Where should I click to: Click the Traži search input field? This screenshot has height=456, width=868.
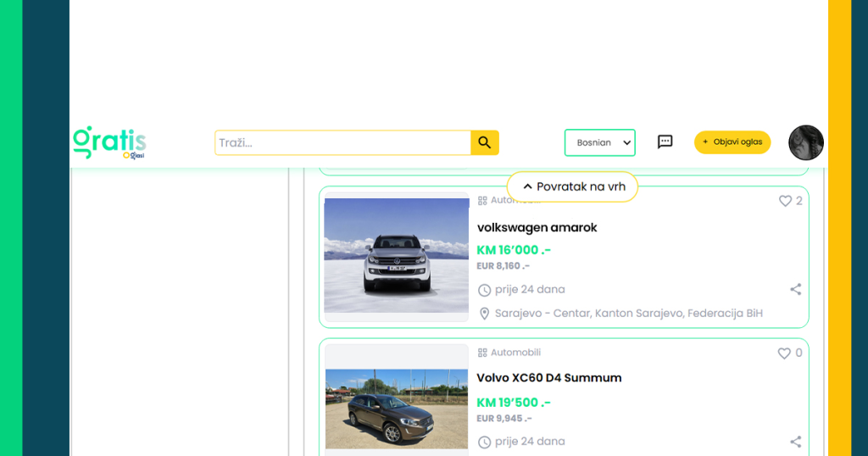pyautogui.click(x=342, y=142)
